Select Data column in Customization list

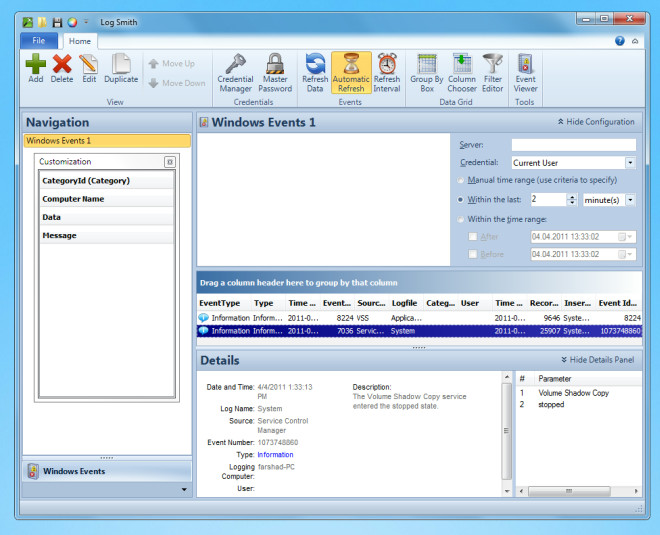pos(106,217)
